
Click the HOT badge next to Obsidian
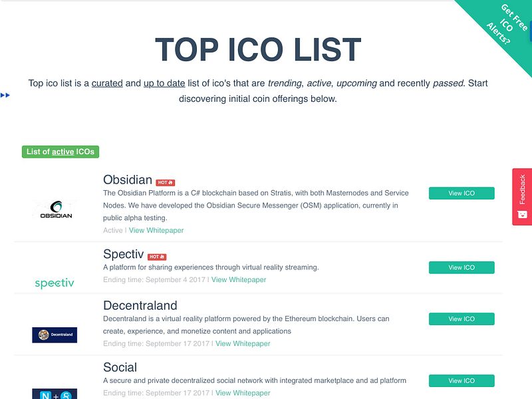(x=164, y=180)
